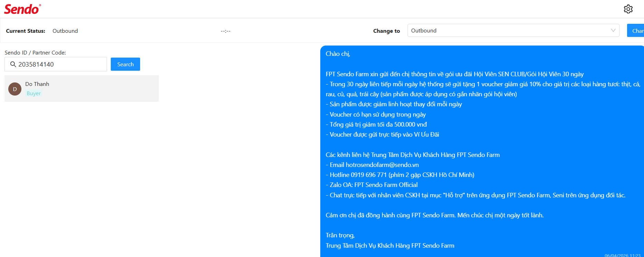Click the 'Sendo ID / Partner Code:' label
The height and width of the screenshot is (257, 644).
[x=35, y=53]
